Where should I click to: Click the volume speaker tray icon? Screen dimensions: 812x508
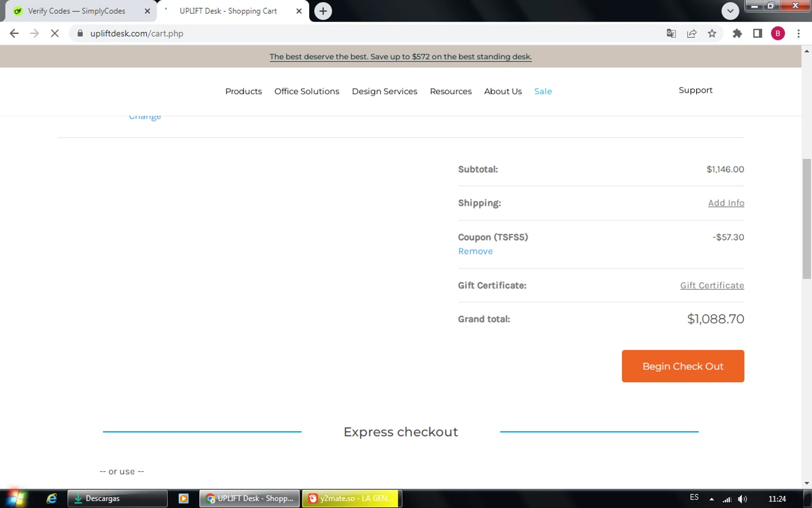pos(742,499)
